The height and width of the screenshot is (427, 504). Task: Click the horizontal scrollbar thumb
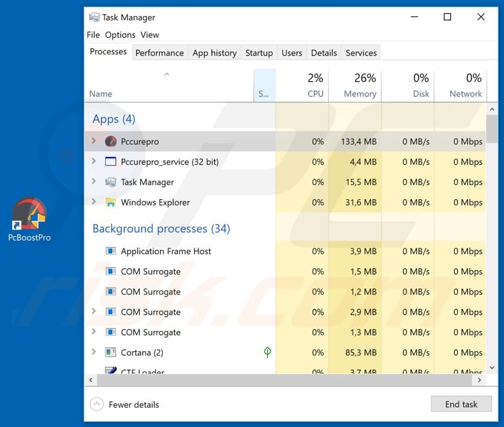click(284, 380)
